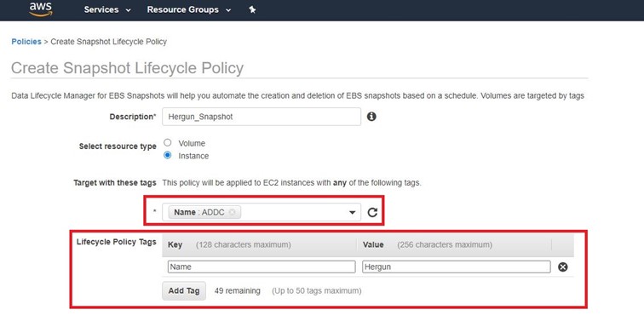Click the tag Key field containing Name
This screenshot has width=644, height=327.
coord(262,267)
